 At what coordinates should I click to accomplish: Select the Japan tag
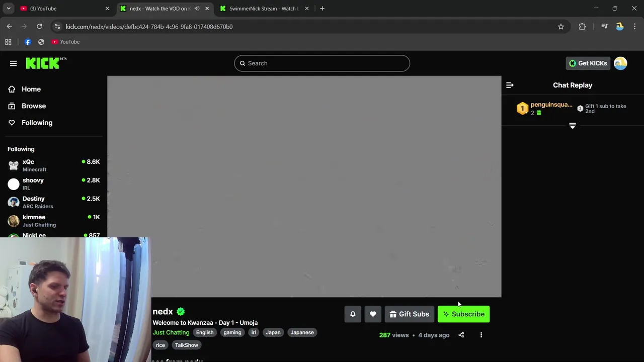point(273,332)
